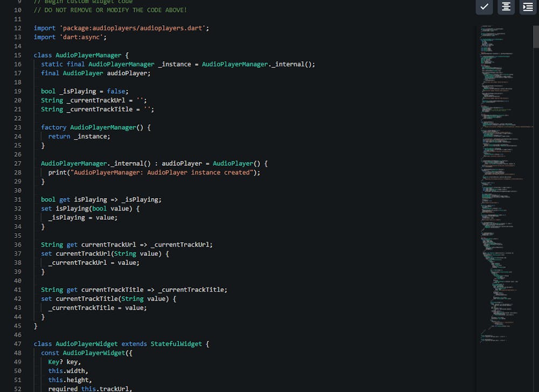Click 'set isPlaying(bool value) {' line
This screenshot has width=539, height=392.
coord(90,208)
